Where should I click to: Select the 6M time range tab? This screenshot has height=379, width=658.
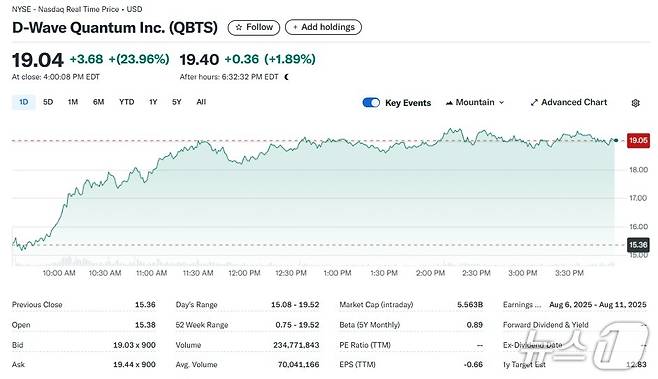tap(99, 102)
